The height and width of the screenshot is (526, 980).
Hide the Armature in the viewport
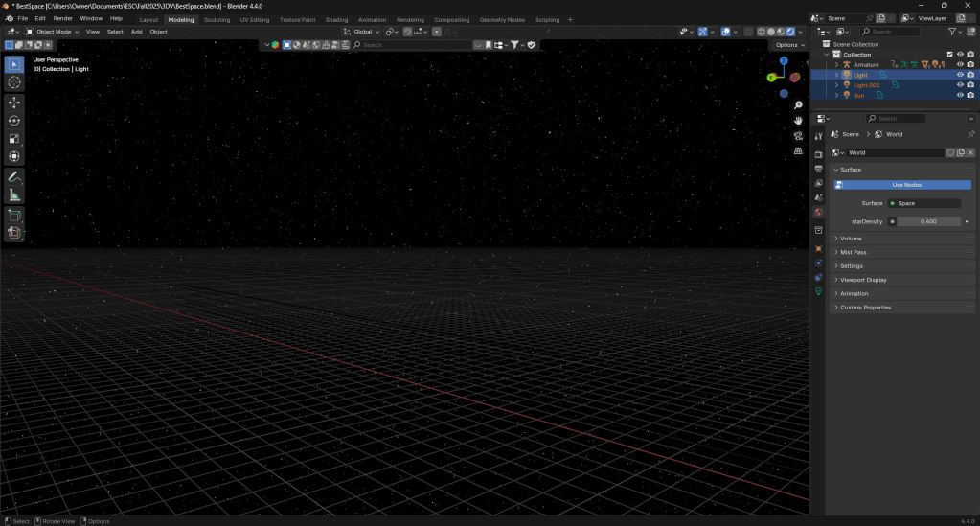(x=960, y=64)
